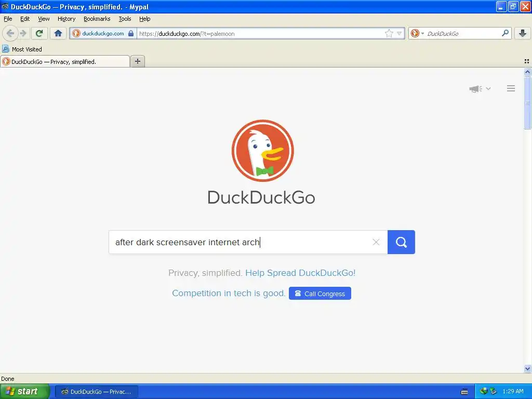This screenshot has height=399, width=532.
Task: Submit search with blue magnifier button
Action: point(401,242)
